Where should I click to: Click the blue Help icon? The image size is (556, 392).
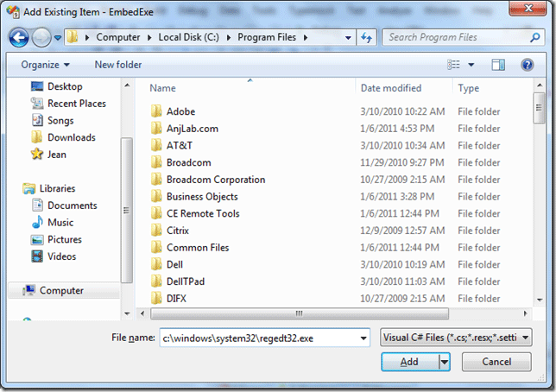[x=528, y=65]
